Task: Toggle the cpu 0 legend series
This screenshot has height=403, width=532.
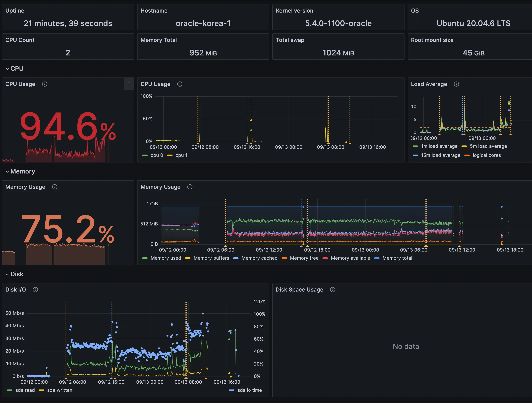Action: [x=157, y=156]
